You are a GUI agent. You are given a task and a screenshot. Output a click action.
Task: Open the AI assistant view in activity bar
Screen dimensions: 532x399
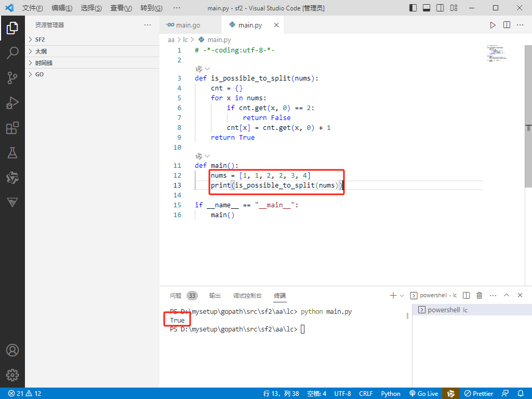(12, 178)
